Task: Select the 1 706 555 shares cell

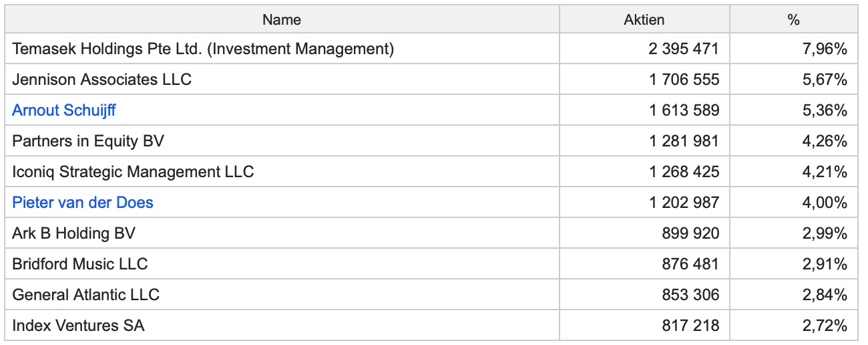Action: [x=684, y=80]
